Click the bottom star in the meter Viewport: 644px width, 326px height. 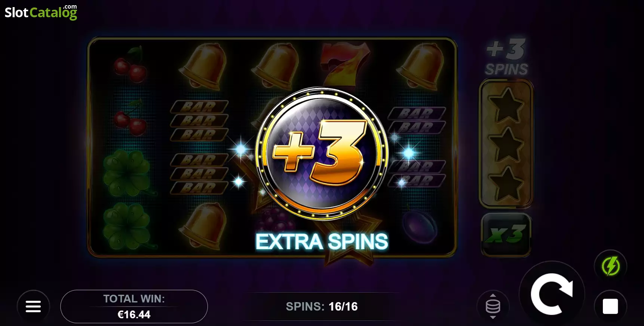[506, 183]
